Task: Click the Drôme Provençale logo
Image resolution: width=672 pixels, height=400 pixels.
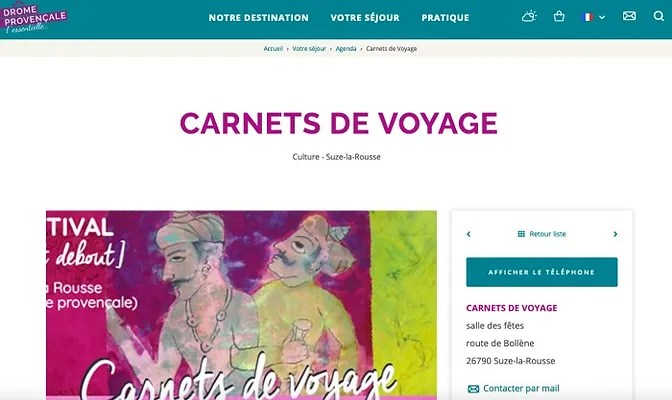Action: click(x=33, y=18)
